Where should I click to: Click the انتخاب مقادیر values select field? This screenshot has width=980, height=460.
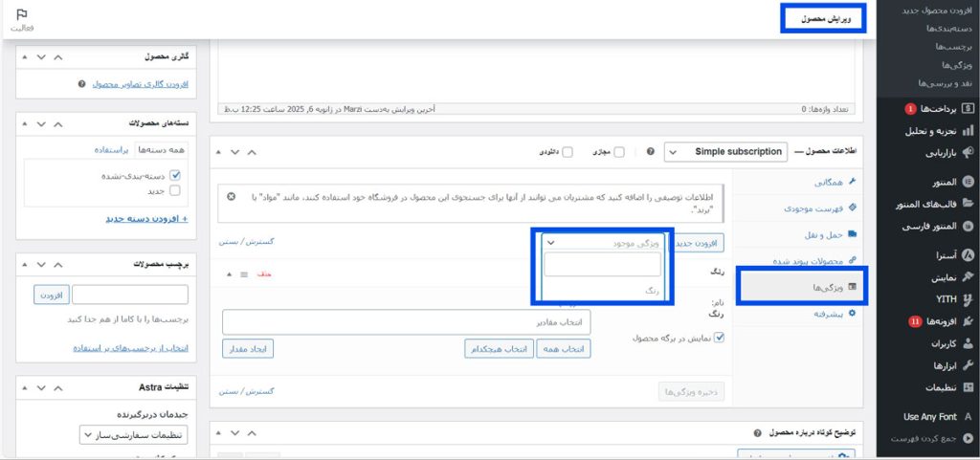pyautogui.click(x=406, y=322)
